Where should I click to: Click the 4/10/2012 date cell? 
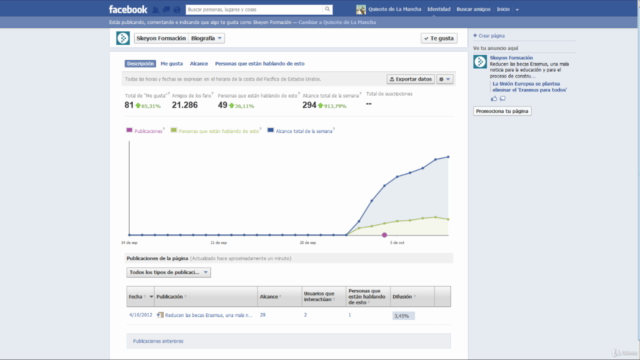[140, 315]
